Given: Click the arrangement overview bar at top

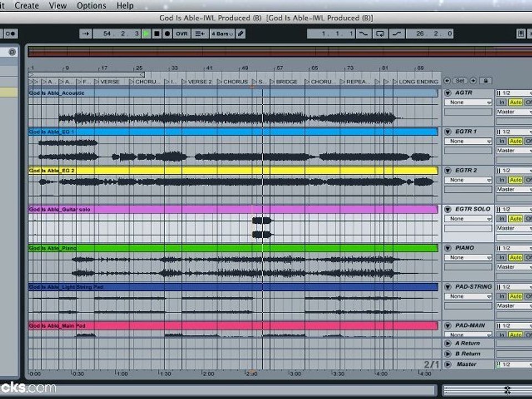Looking at the screenshot, I should 280,52.
